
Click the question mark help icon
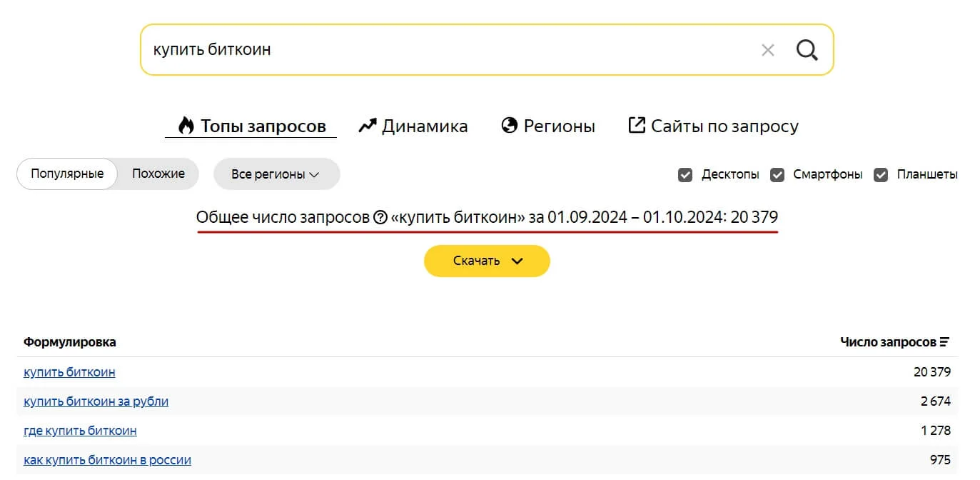click(380, 217)
